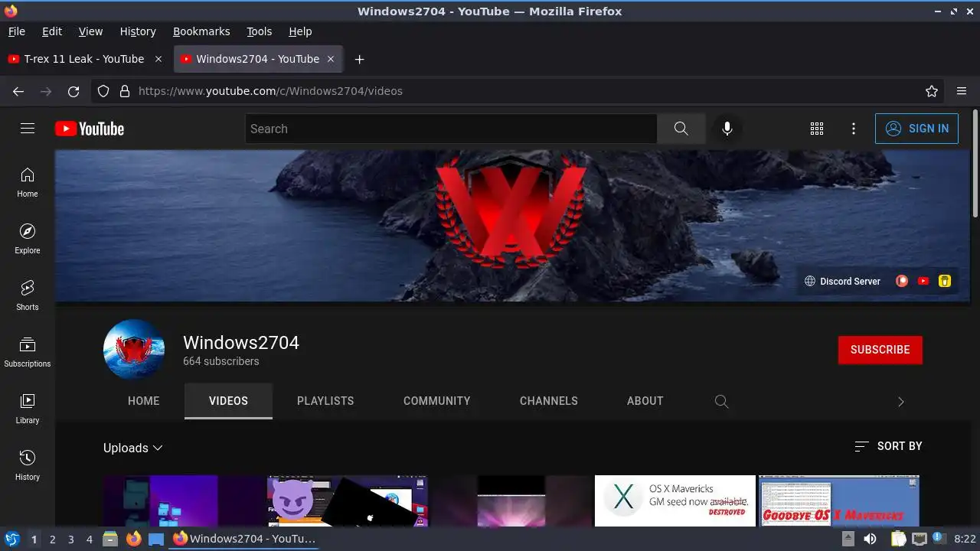This screenshot has height=551, width=980.
Task: Click the SIGN IN button
Action: tap(916, 129)
